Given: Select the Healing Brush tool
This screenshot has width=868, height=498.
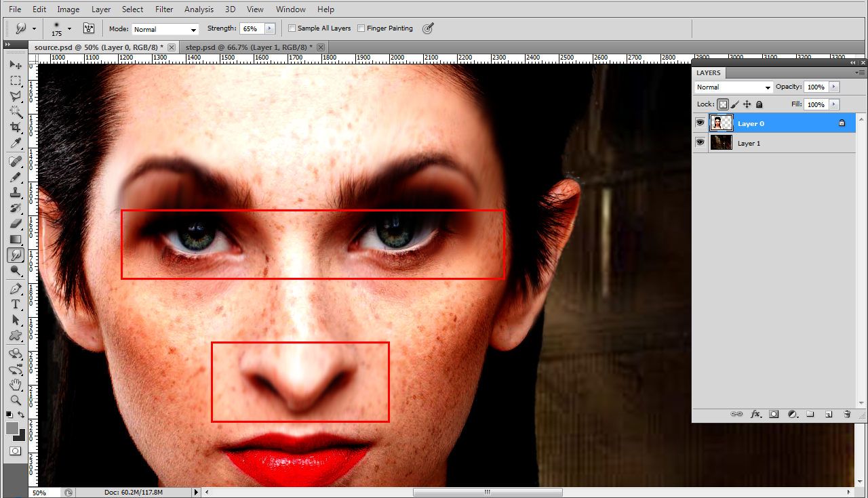Looking at the screenshot, I should point(16,161).
